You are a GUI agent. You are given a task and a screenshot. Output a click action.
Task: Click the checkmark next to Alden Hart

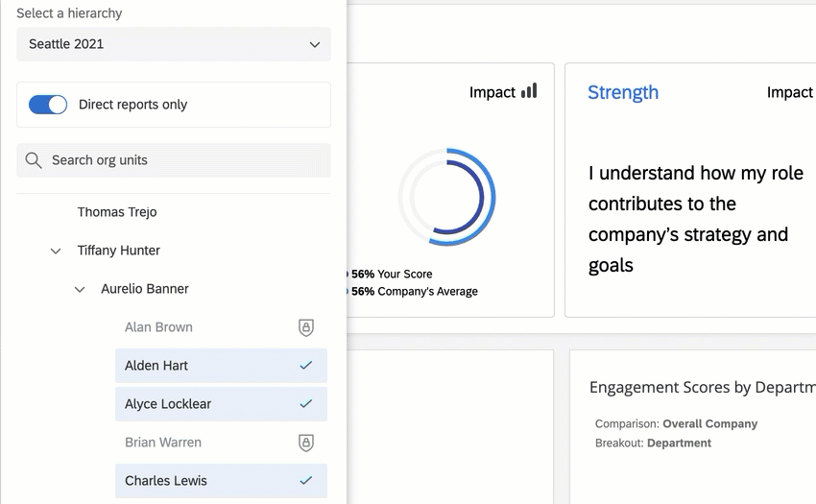coord(306,366)
